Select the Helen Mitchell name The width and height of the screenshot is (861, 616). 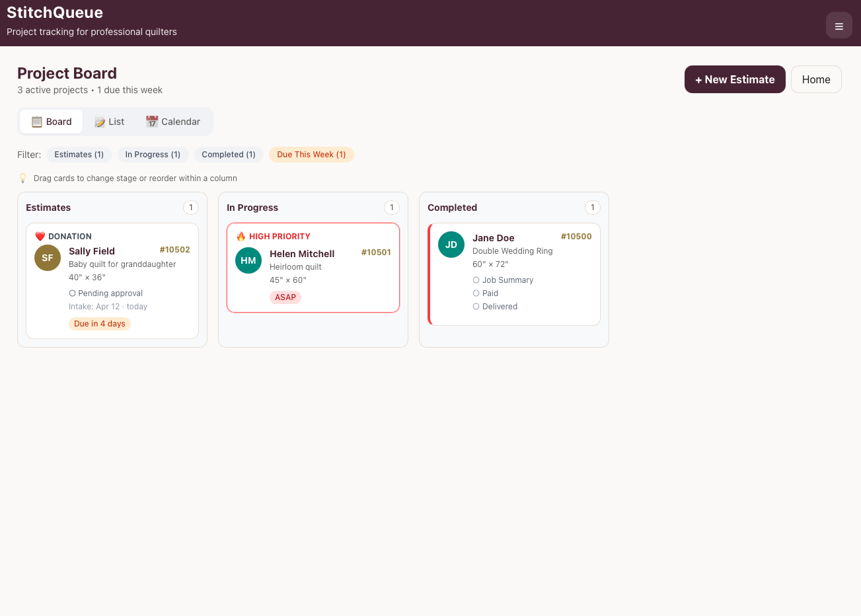pos(302,254)
